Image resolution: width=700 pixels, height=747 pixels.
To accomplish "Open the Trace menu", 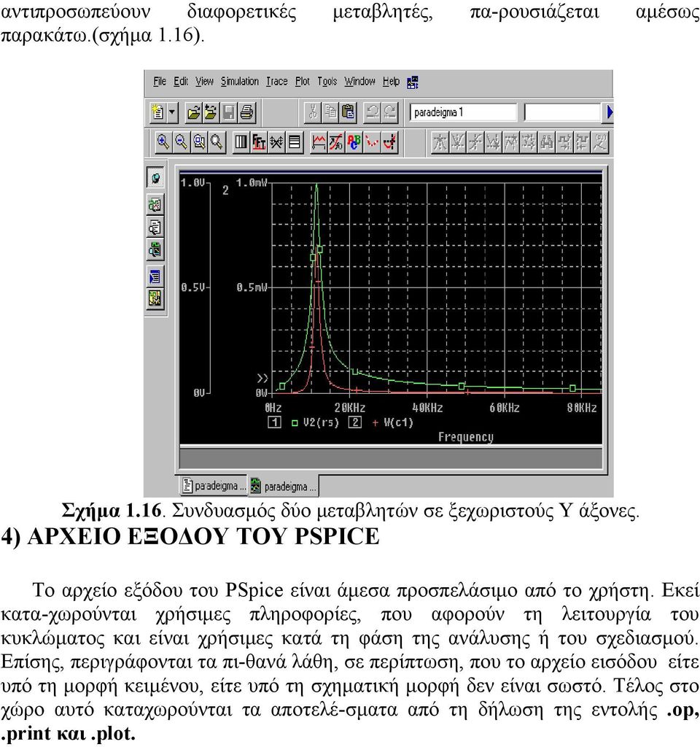I will (x=276, y=82).
